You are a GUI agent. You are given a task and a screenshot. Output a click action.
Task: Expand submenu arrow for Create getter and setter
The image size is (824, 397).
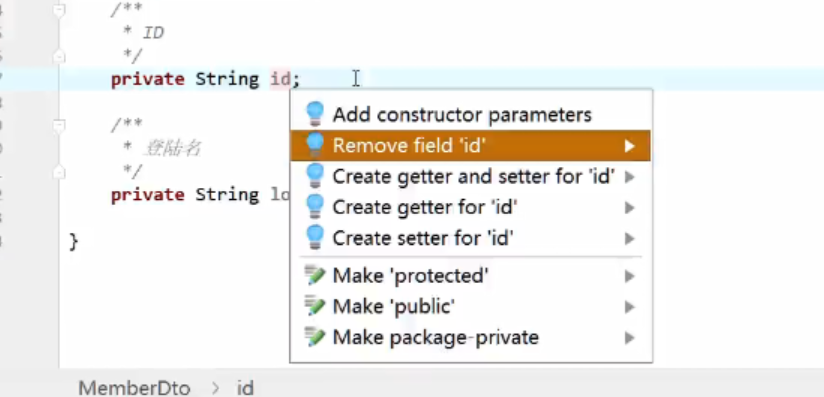point(630,177)
